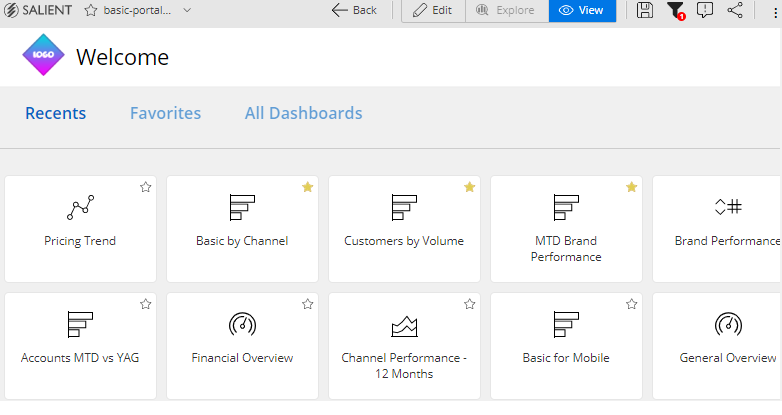The height and width of the screenshot is (415, 782).
Task: Click the save floppy disk icon
Action: (x=645, y=10)
